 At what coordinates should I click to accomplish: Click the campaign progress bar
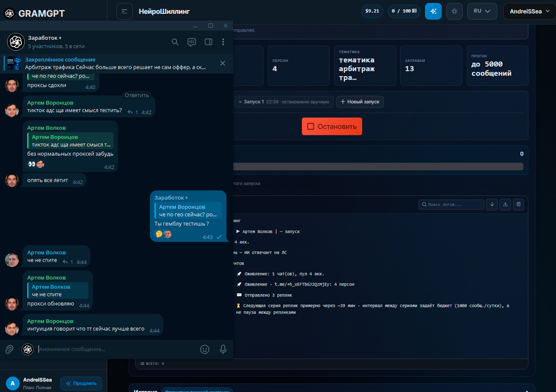tap(378, 167)
